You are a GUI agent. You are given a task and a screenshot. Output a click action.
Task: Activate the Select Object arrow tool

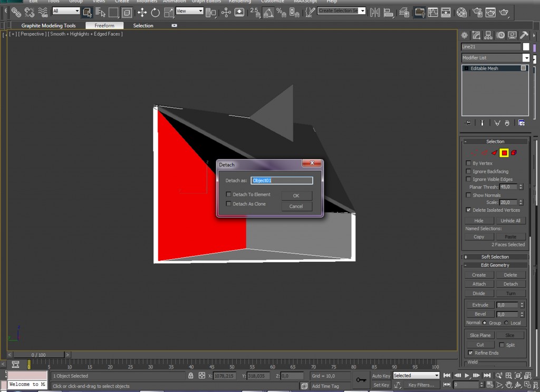click(x=87, y=13)
